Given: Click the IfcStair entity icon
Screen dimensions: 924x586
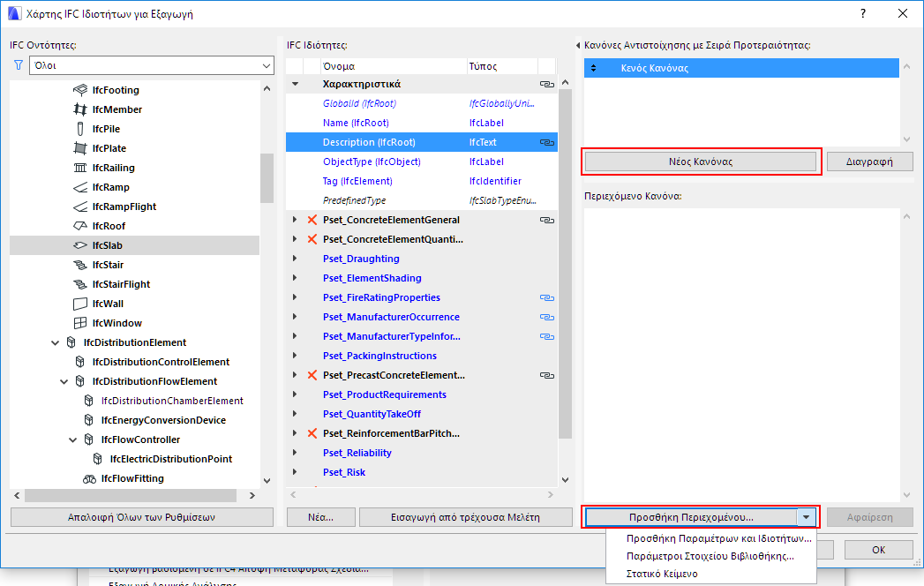Looking at the screenshot, I should 80,265.
